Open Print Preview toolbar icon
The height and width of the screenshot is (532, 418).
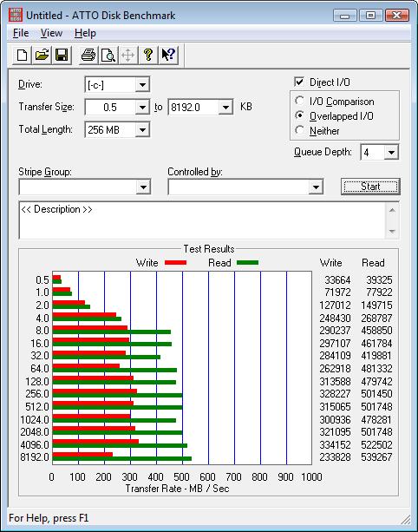[108, 55]
